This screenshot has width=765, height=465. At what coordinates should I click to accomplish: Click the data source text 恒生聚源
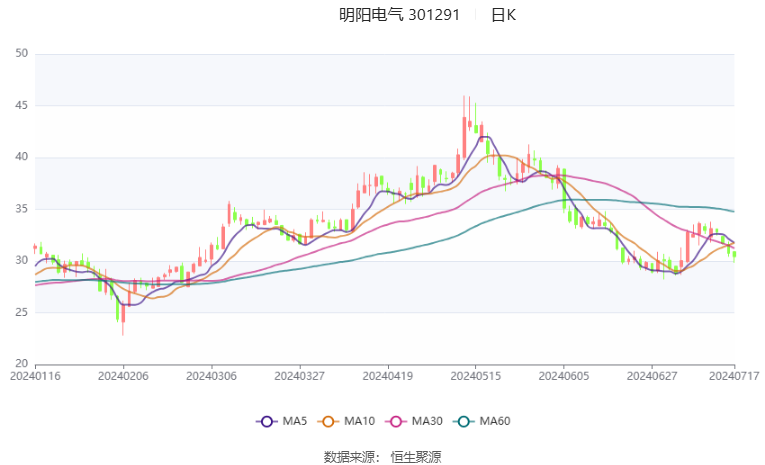click(416, 457)
